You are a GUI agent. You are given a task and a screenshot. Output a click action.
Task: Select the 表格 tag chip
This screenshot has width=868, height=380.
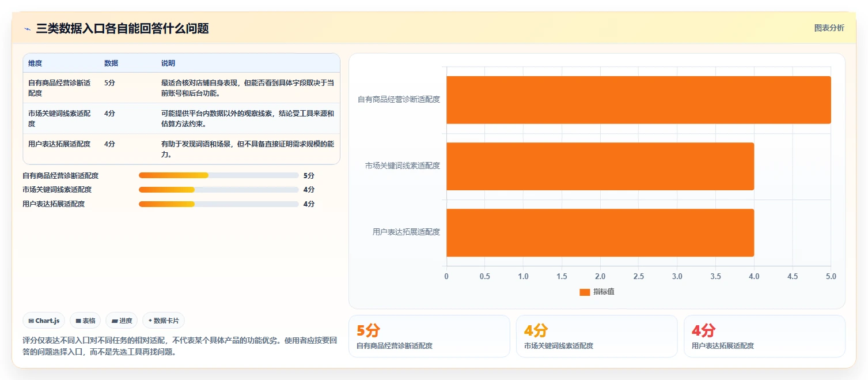pos(85,321)
